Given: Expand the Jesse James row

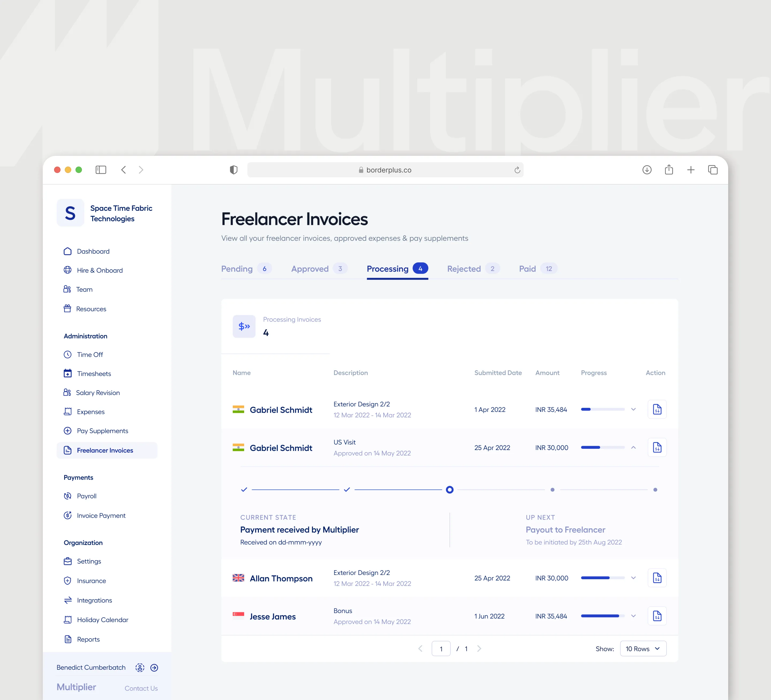Looking at the screenshot, I should coord(633,616).
